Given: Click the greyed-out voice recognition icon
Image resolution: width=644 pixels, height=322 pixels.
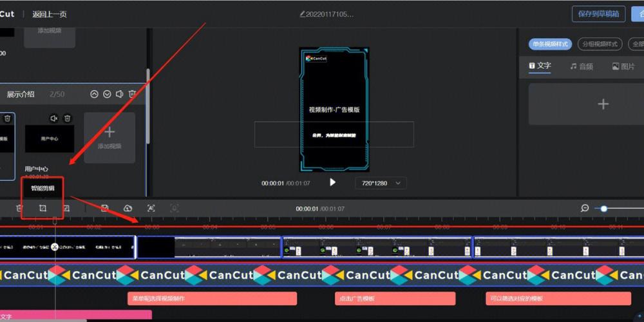Looking at the screenshot, I should point(174,208).
